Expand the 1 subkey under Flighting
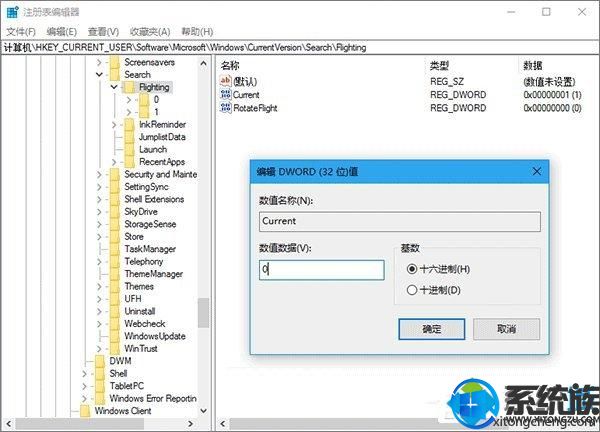 (129, 112)
